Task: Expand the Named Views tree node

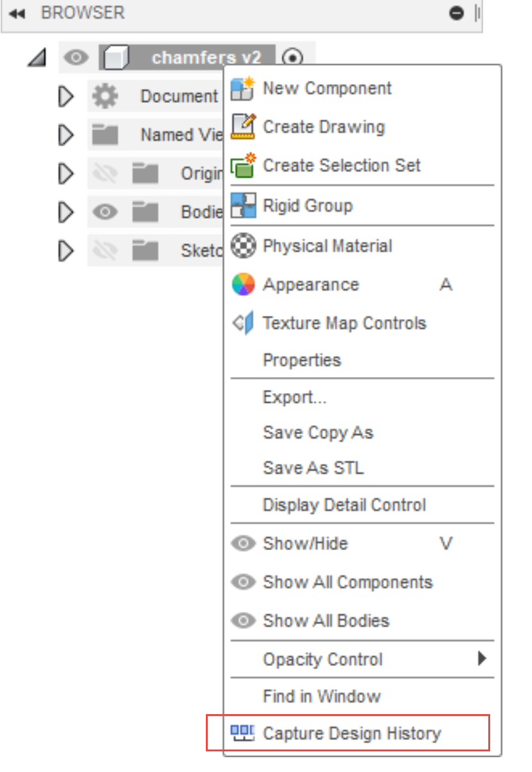Action: [66, 135]
